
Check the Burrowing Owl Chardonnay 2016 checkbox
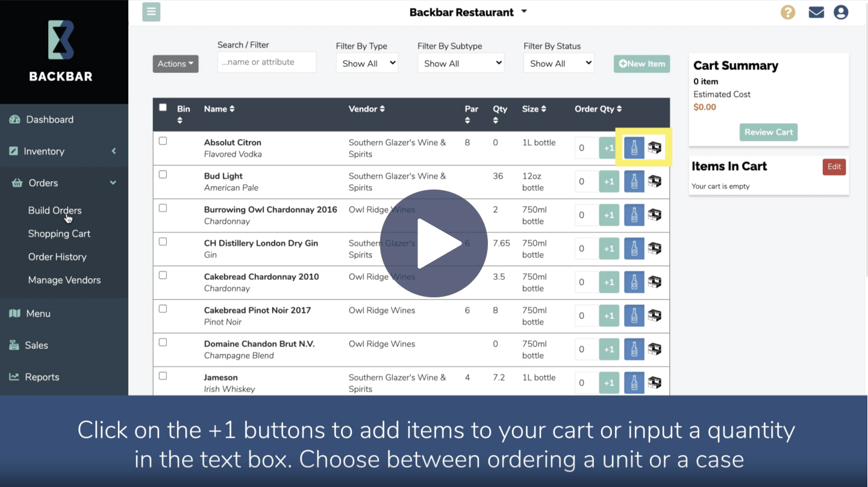(163, 208)
